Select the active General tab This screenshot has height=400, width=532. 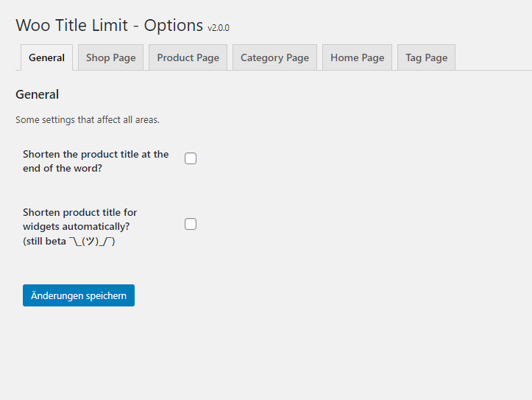(46, 57)
